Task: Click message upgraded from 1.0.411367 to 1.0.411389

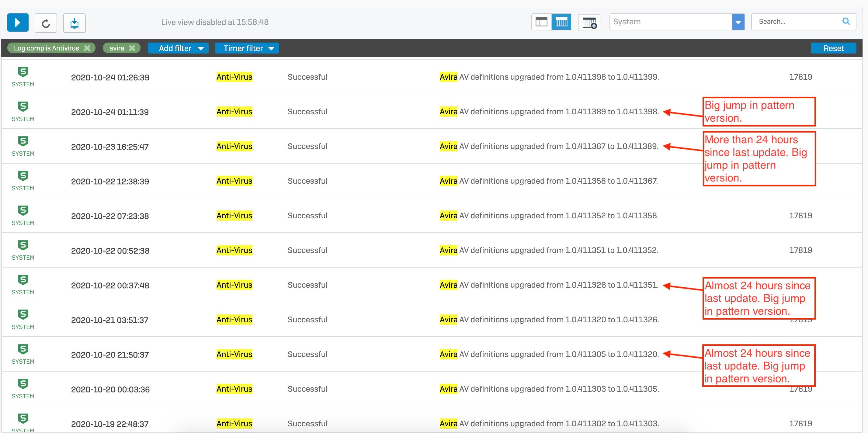Action: [549, 147]
